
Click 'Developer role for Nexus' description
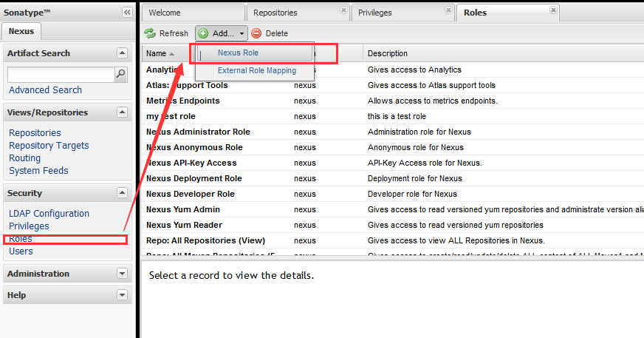coord(412,194)
